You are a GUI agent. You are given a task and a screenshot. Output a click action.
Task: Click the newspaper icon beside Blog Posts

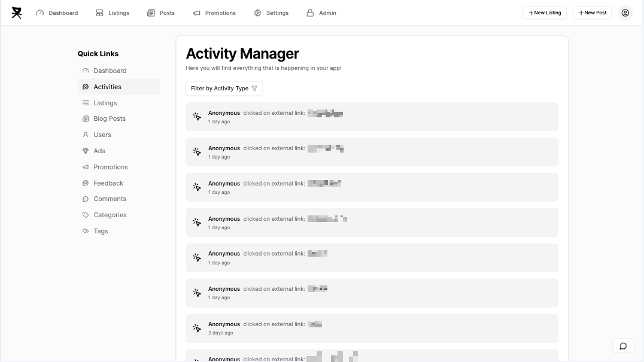click(x=86, y=118)
